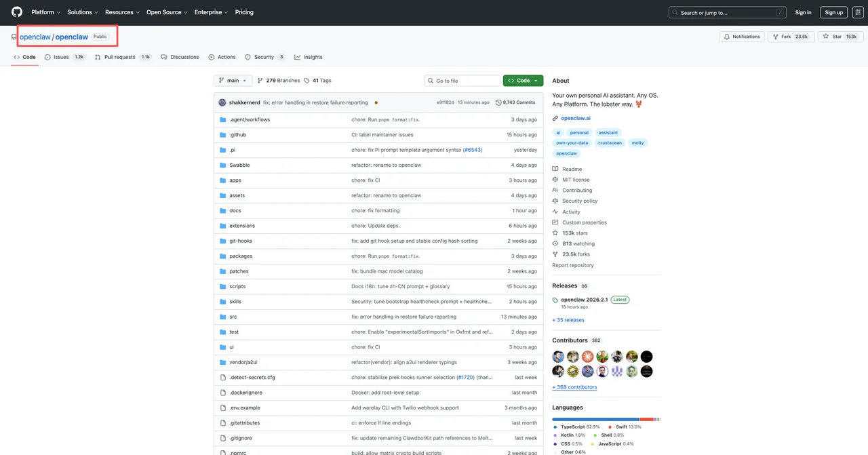Open the green Code dropdown button
The image size is (868, 455).
pyautogui.click(x=523, y=81)
